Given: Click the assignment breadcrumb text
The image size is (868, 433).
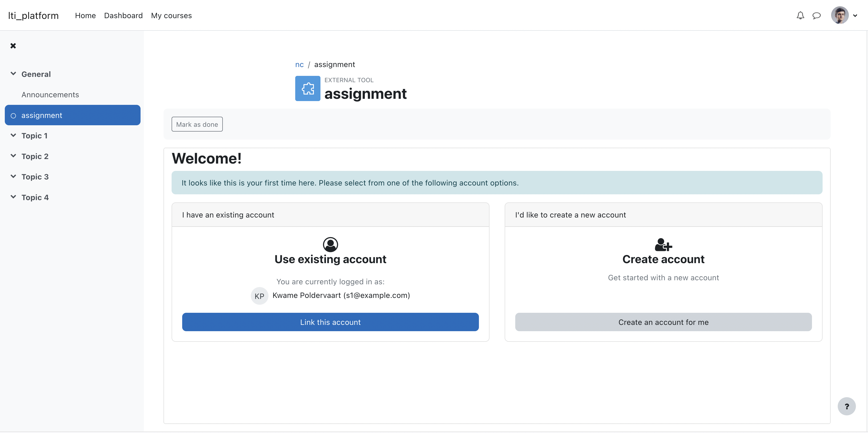Looking at the screenshot, I should pos(334,65).
